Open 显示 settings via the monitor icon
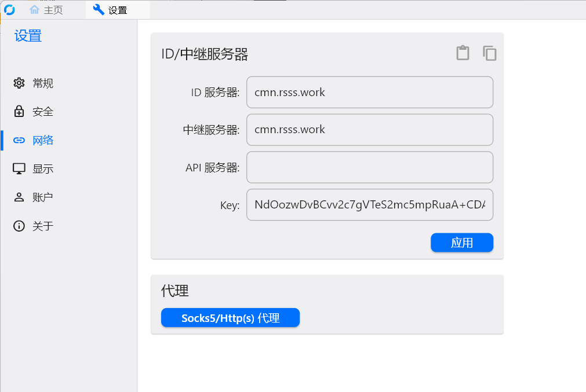Viewport: 586px width, 392px height. pyautogui.click(x=19, y=168)
